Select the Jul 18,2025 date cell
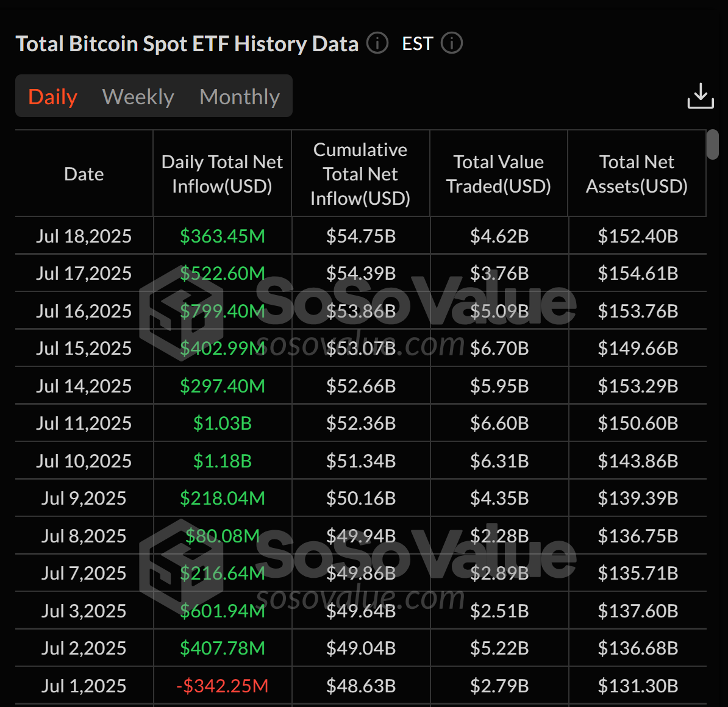This screenshot has width=728, height=707. pyautogui.click(x=84, y=236)
